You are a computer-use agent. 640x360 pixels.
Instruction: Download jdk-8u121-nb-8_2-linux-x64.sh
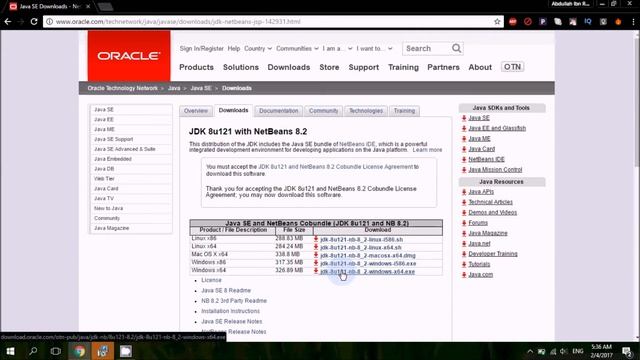(x=361, y=247)
